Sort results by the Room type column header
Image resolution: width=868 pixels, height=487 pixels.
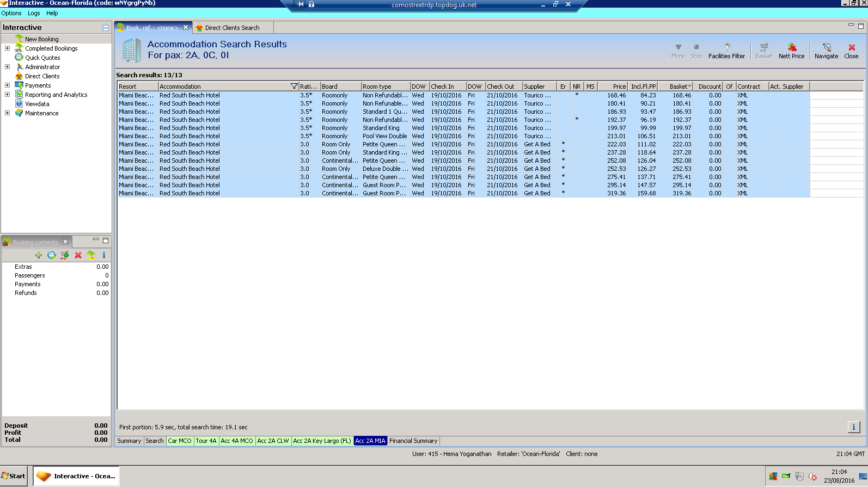386,87
